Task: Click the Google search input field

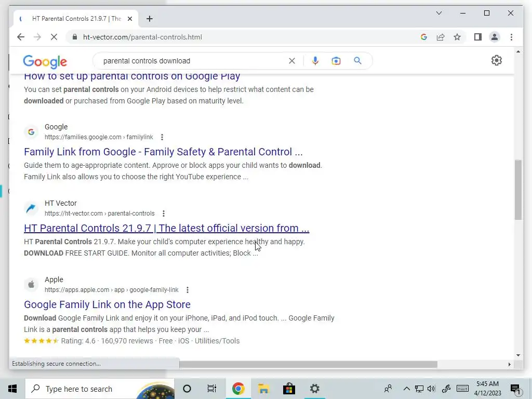Action: pyautogui.click(x=193, y=61)
